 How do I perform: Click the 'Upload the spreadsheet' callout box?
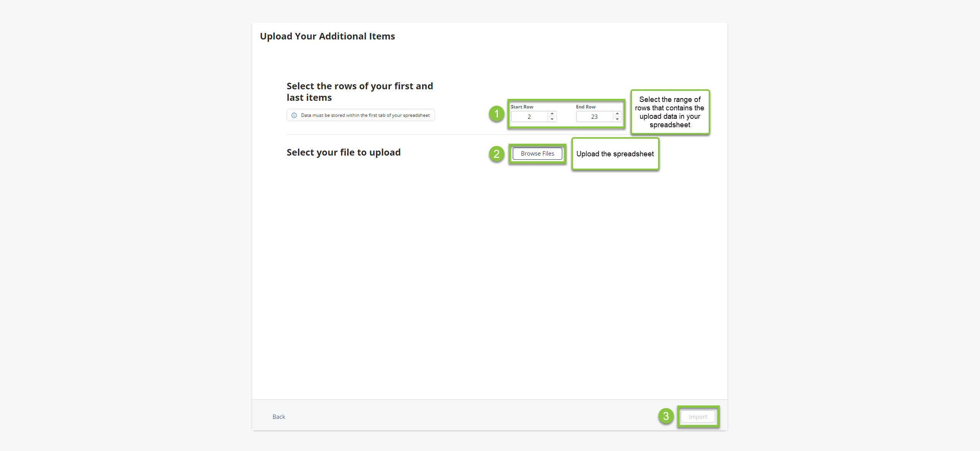[615, 154]
